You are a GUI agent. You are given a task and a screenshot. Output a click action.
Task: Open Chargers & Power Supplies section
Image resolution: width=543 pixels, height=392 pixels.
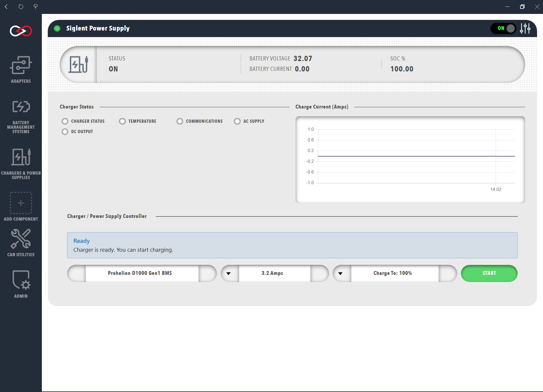tap(21, 164)
